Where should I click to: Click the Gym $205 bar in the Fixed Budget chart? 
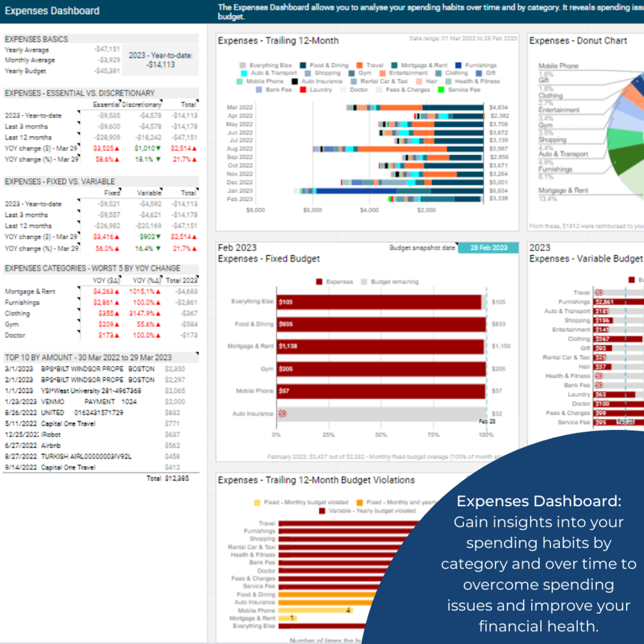pyautogui.click(x=381, y=369)
